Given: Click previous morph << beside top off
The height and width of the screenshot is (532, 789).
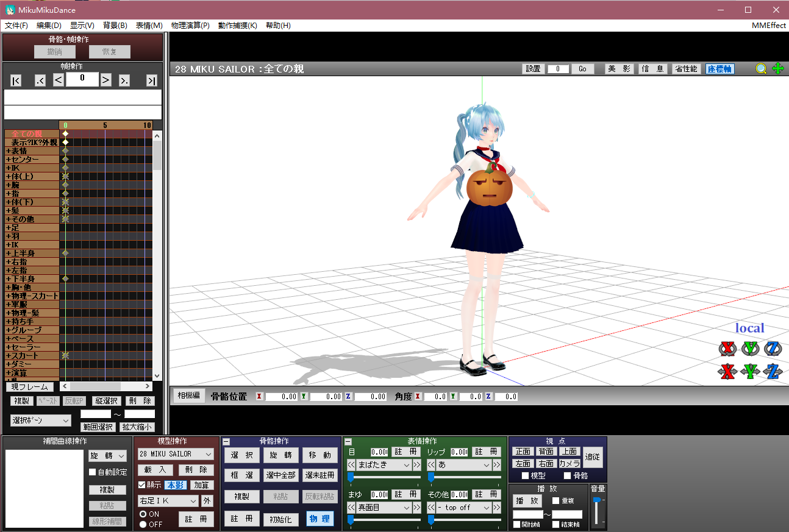Looking at the screenshot, I should [431, 508].
